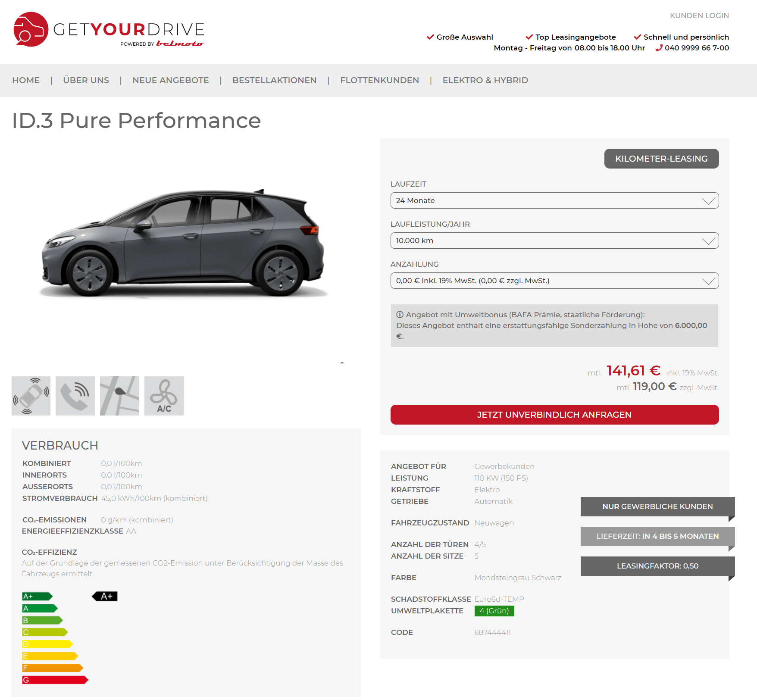Click the A+ efficiency class black marker
This screenshot has width=757, height=700.
point(105,596)
